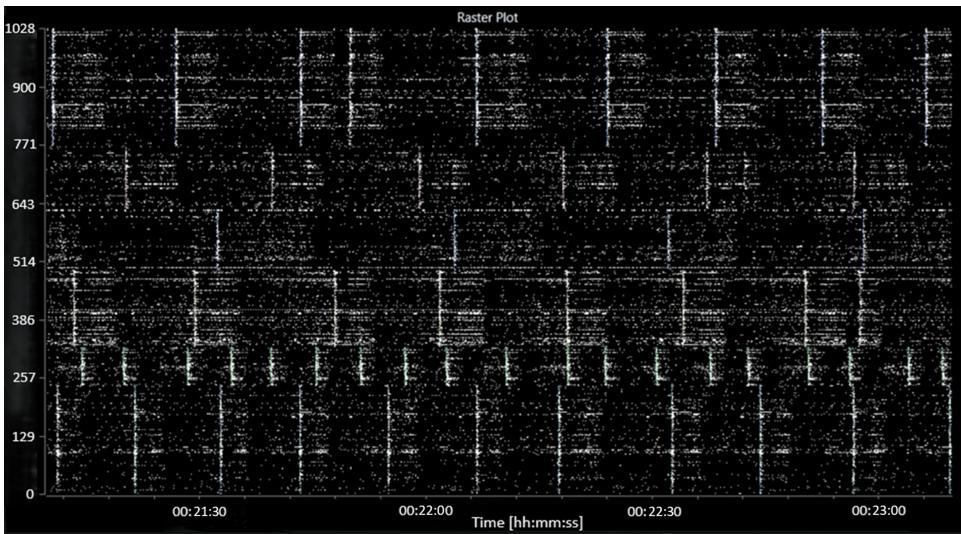
Task: Click the green spike band above channel 257
Action: click(x=500, y=365)
